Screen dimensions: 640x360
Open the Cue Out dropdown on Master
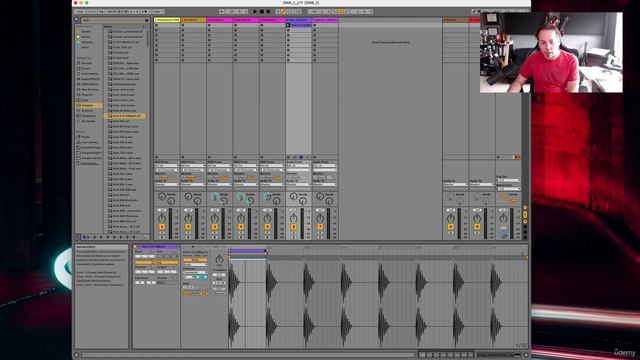pos(508,180)
